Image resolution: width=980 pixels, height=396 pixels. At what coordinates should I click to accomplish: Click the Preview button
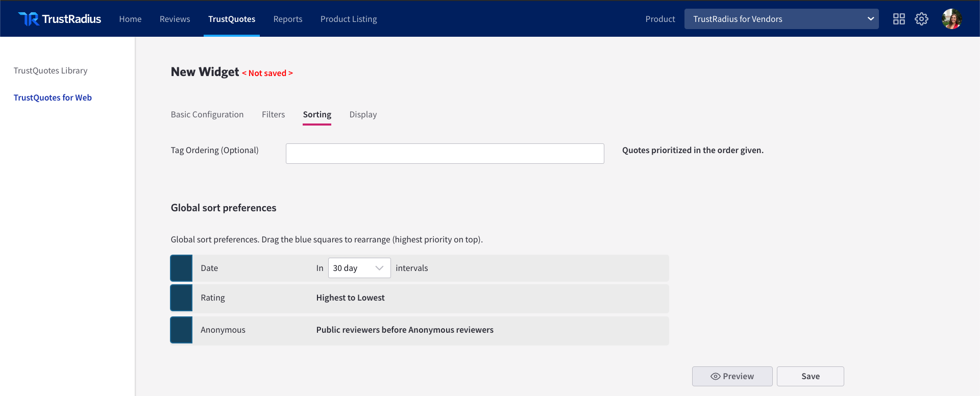point(732,376)
